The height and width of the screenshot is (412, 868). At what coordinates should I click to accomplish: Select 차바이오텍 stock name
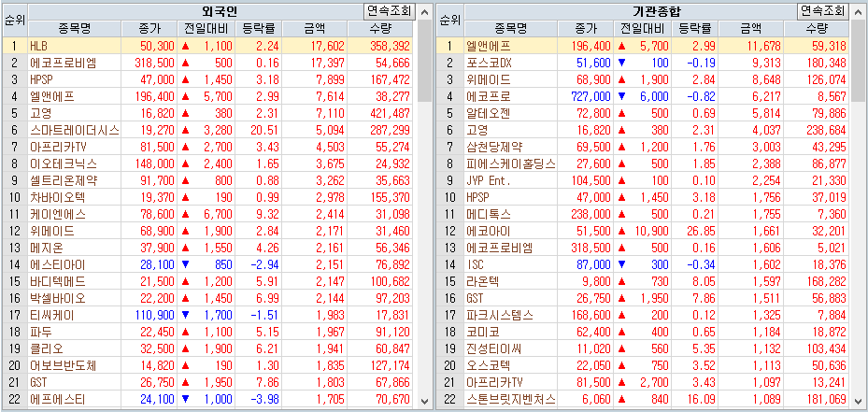58,197
